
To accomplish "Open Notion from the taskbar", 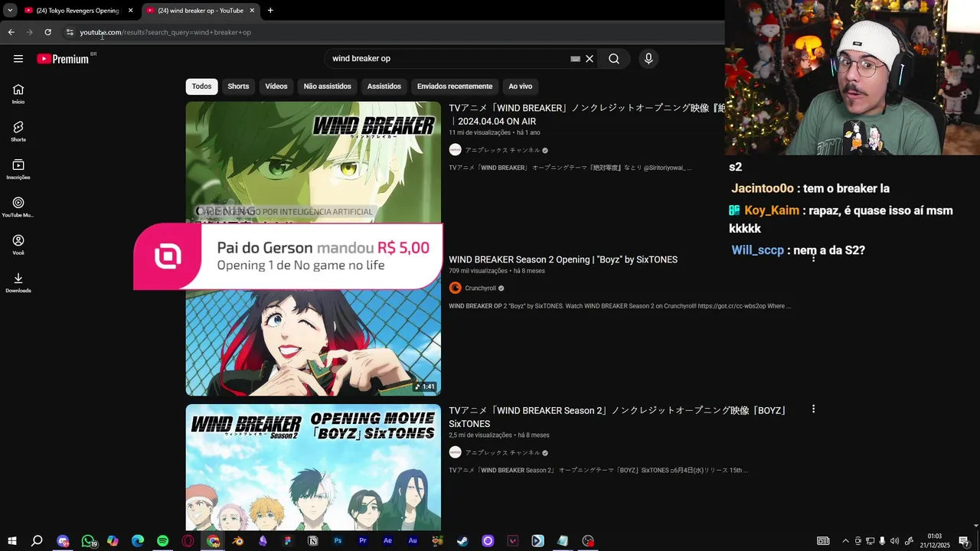I will point(313,541).
